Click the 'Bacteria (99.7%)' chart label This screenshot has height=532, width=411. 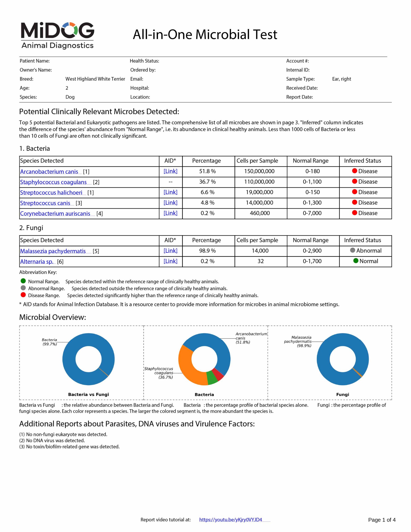point(50,342)
